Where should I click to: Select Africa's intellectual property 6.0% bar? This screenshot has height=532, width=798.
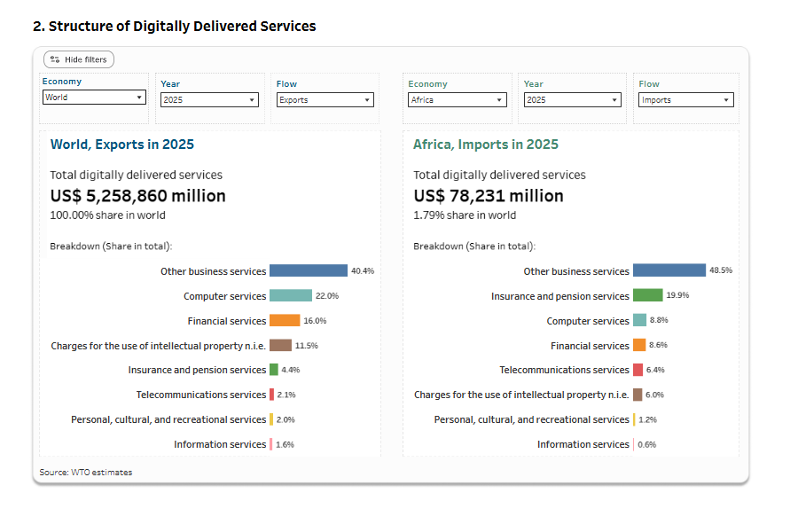click(638, 395)
